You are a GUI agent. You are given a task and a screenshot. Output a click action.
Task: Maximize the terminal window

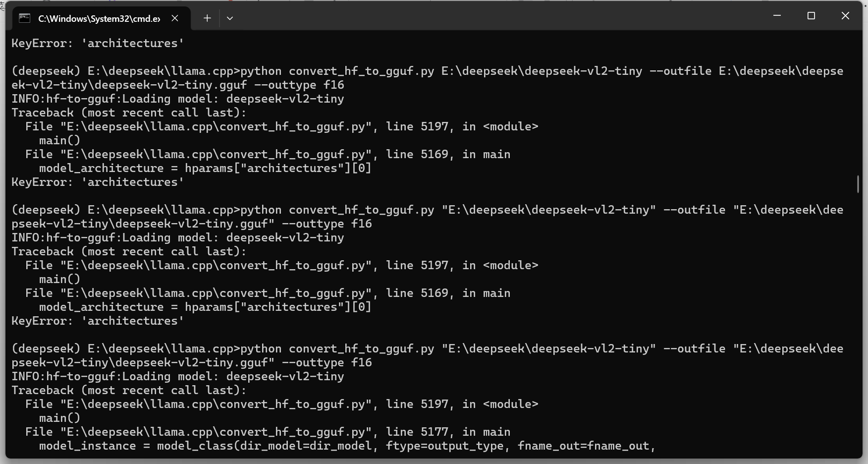(811, 16)
